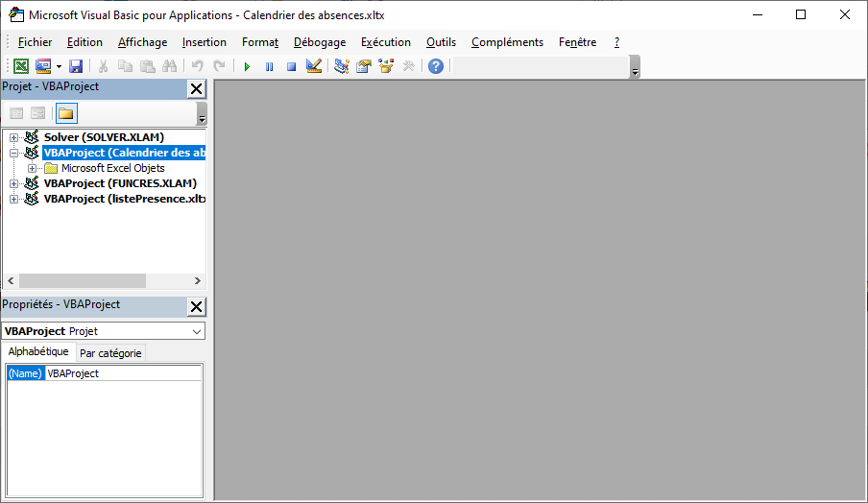
Task: Collapse the VBAProject (Calendrier des absences) node
Action: click(13, 153)
